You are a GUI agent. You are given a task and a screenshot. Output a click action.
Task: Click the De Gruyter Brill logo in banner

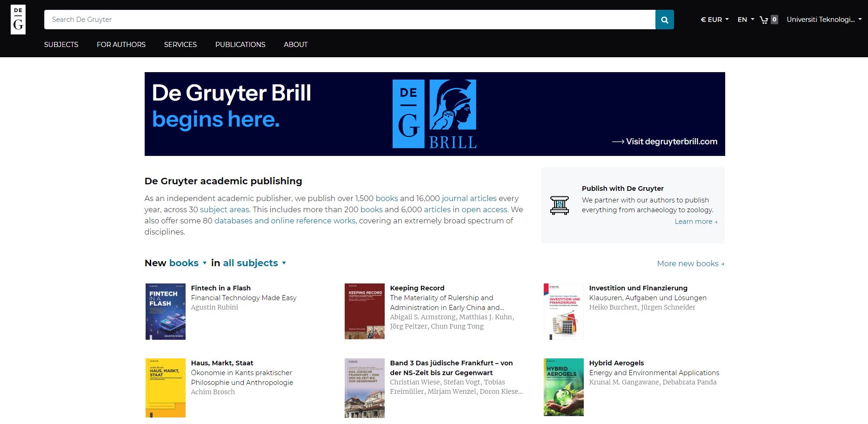click(x=434, y=114)
